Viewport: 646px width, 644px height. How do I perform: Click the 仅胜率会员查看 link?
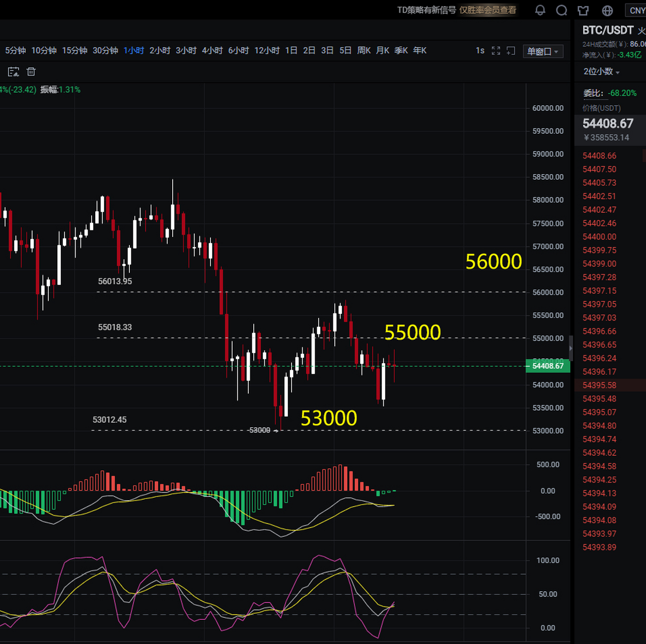(487, 10)
